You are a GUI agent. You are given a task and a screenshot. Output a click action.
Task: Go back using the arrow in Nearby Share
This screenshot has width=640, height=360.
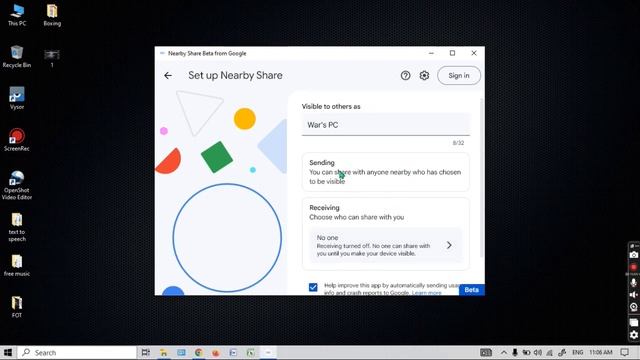pyautogui.click(x=168, y=76)
